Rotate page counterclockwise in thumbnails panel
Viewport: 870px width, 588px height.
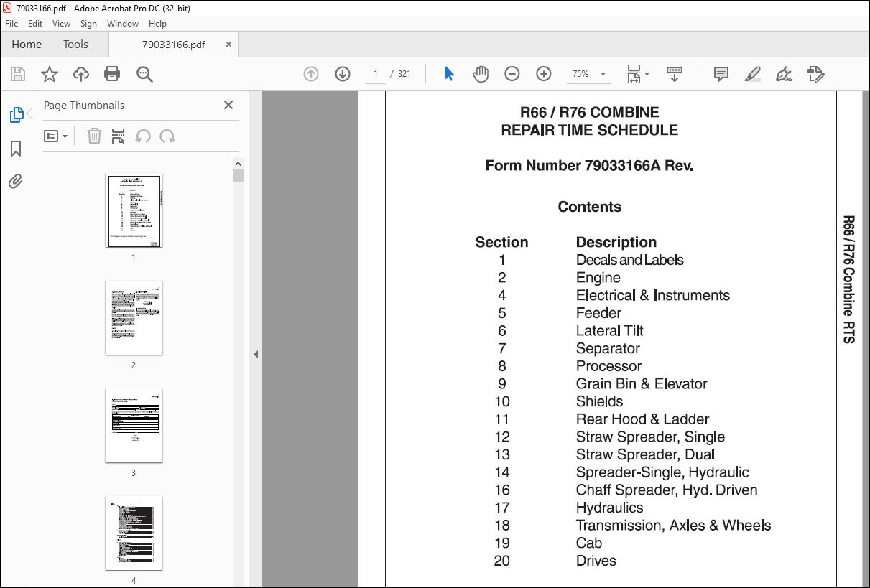coord(143,136)
